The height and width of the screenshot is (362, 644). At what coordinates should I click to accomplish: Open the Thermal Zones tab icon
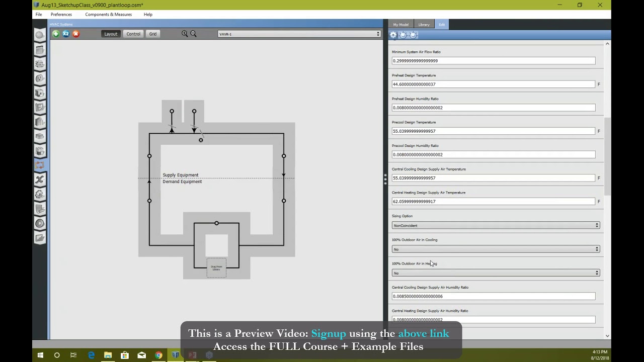pos(39,151)
